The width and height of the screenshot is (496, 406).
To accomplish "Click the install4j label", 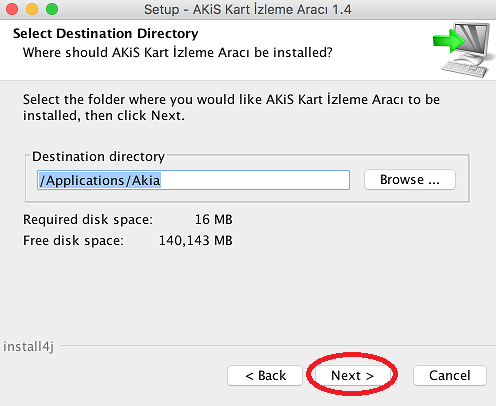I will coord(28,347).
